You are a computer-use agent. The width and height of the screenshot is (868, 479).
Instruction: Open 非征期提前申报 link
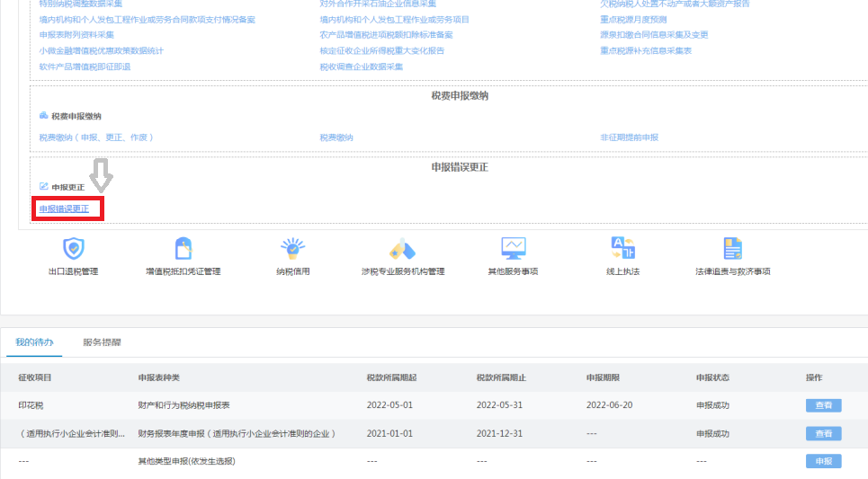(630, 137)
